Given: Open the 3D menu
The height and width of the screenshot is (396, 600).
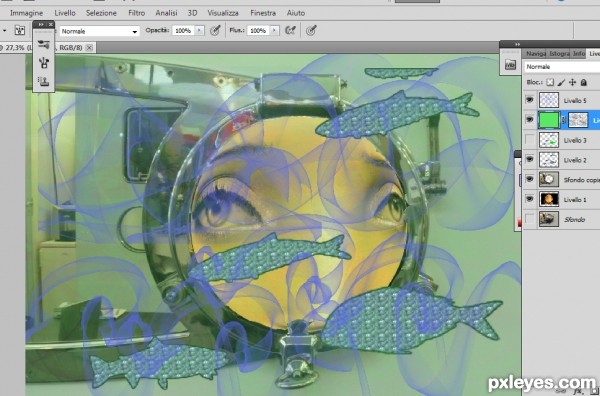Looking at the screenshot, I should (x=192, y=13).
